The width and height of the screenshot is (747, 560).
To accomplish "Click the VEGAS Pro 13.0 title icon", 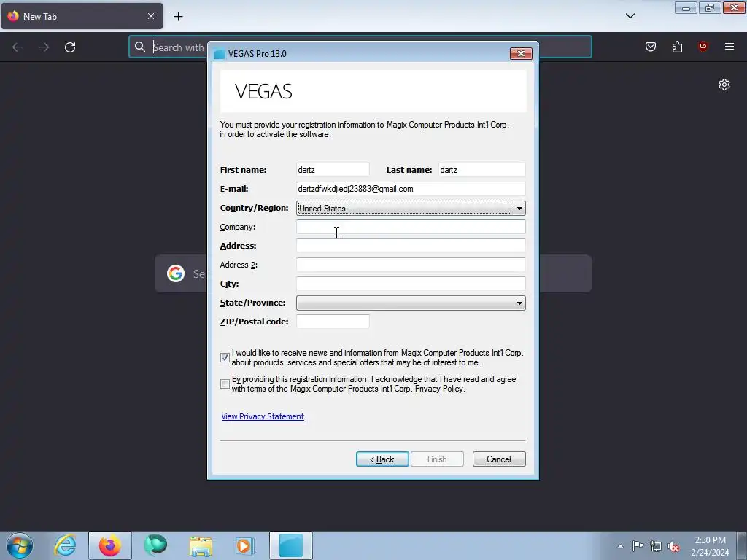I will point(219,54).
